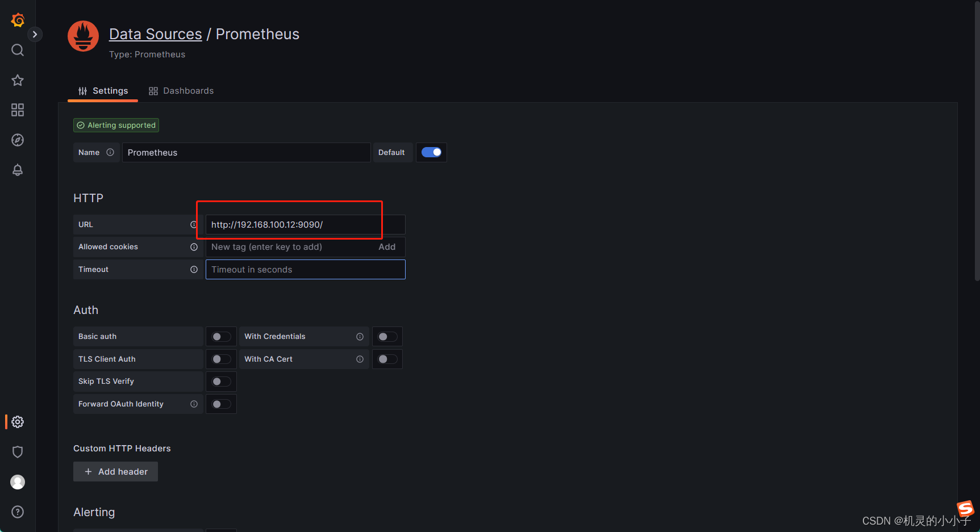Enable the Basic auth toggle

[x=221, y=337]
